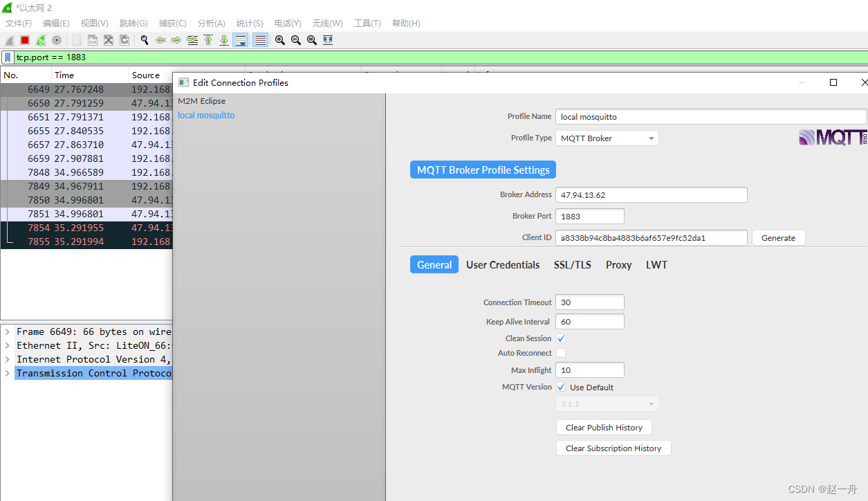Open the 3.1.1 MQTT version dropdown
This screenshot has width=868, height=501.
(607, 404)
